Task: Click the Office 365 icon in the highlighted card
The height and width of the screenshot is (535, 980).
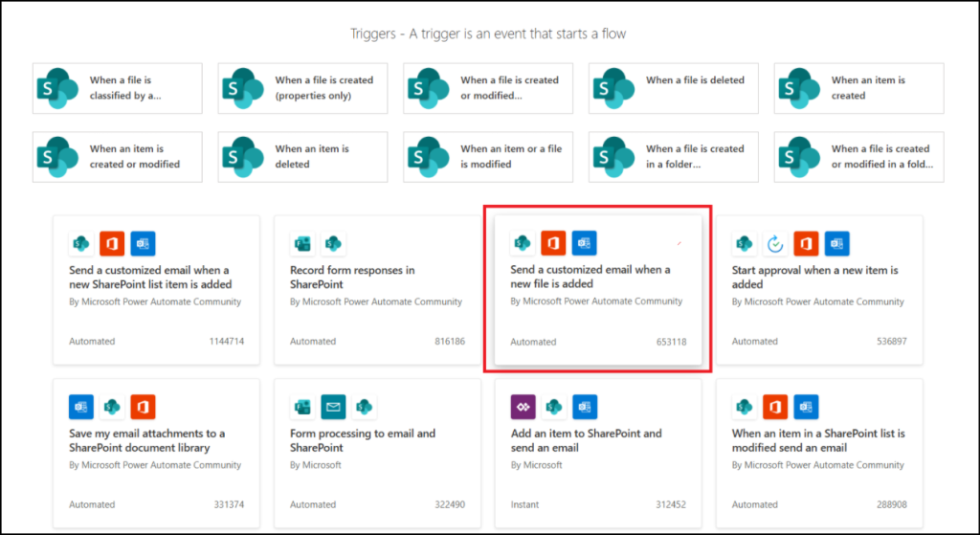Action: click(553, 243)
